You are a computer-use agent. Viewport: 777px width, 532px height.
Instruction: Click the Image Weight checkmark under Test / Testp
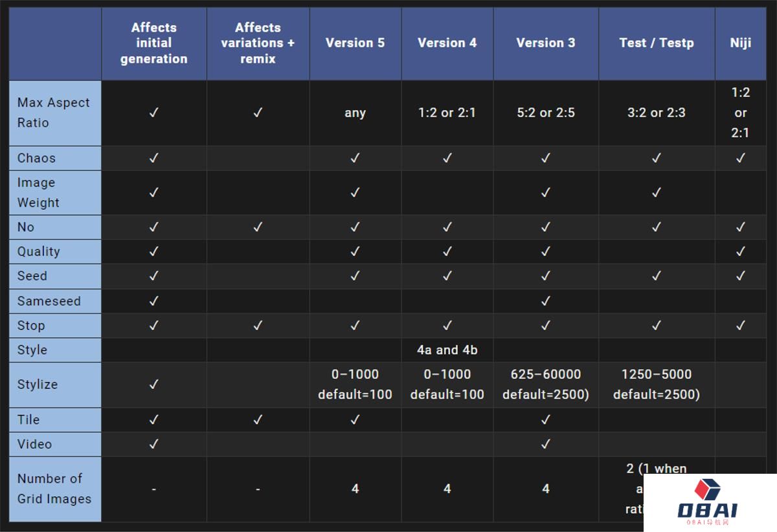(656, 192)
